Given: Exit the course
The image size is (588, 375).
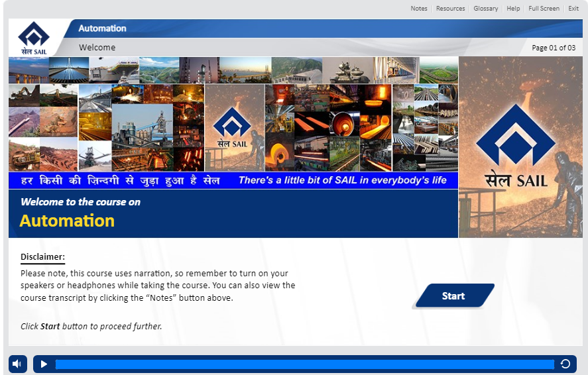Looking at the screenshot, I should tap(573, 8).
